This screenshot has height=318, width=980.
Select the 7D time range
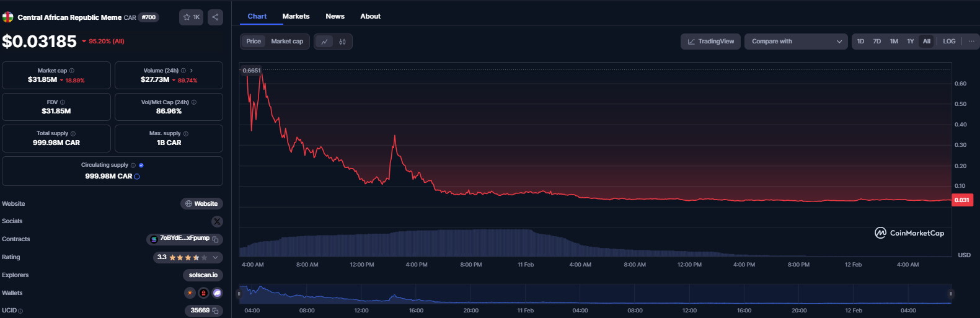click(876, 42)
